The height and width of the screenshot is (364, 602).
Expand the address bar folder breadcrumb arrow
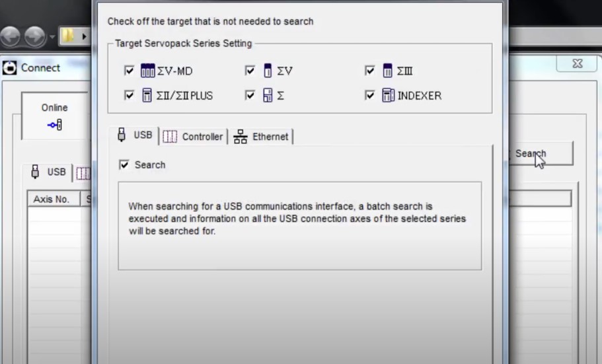coord(84,36)
